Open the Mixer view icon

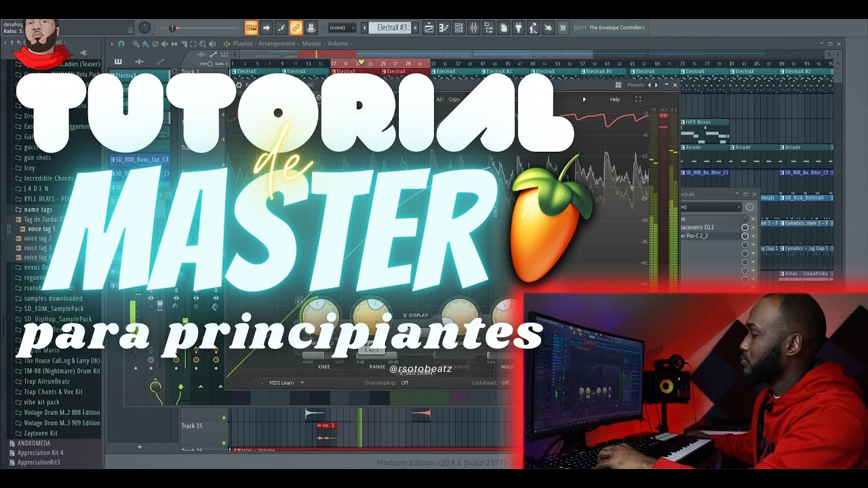click(x=474, y=28)
